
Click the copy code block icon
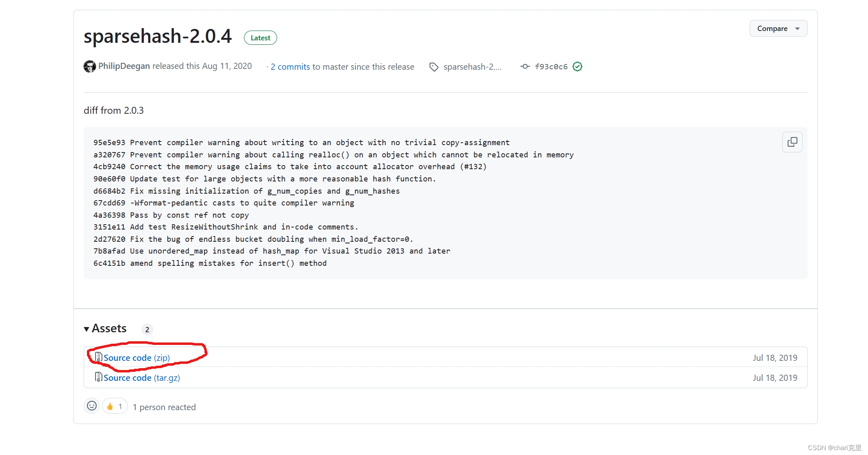[792, 142]
